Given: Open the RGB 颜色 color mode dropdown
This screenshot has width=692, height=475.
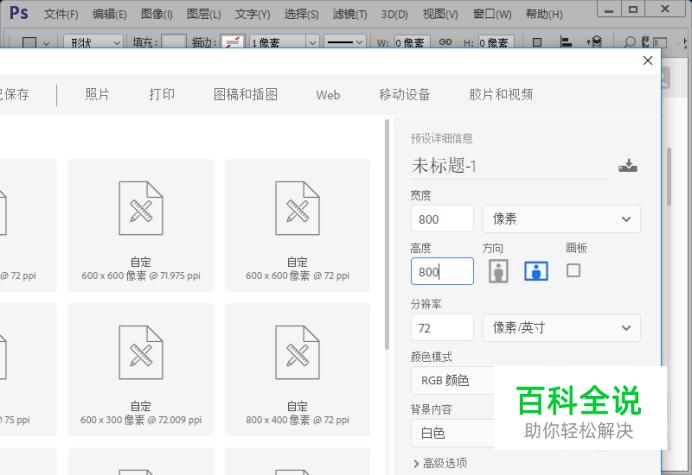Looking at the screenshot, I should point(452,380).
